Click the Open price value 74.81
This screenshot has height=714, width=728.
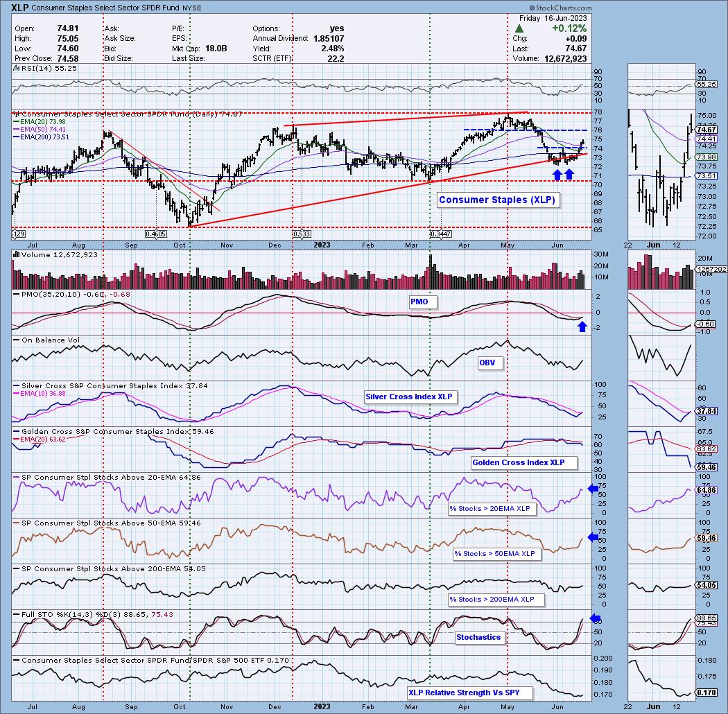point(68,28)
